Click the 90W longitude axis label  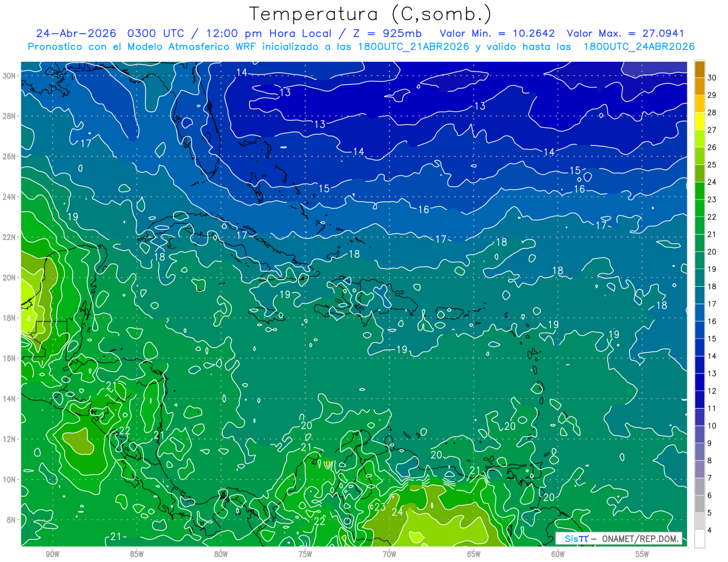tap(52, 554)
